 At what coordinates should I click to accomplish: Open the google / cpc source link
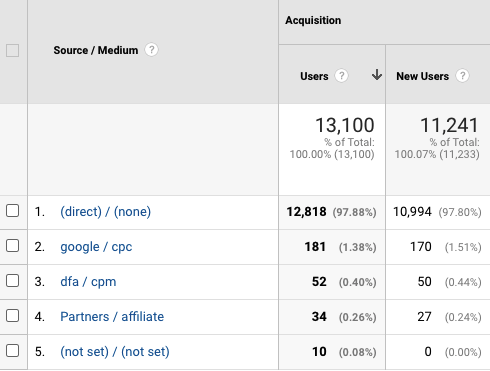point(96,247)
